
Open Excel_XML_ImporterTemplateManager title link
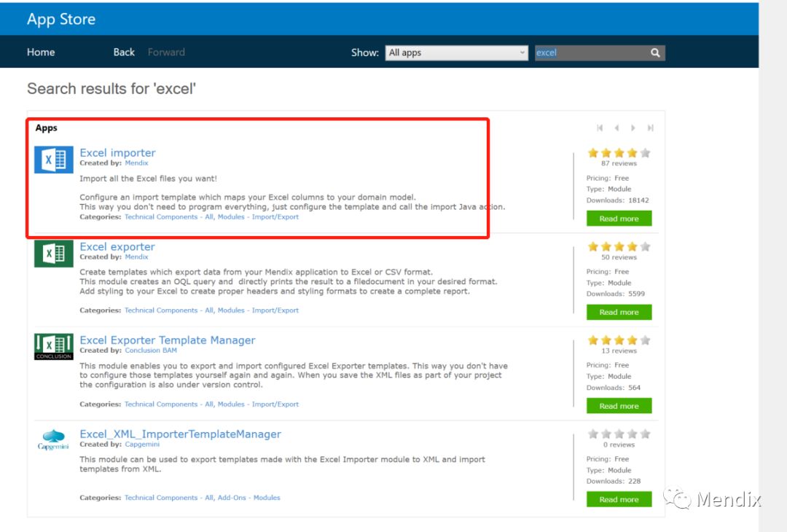click(180, 434)
